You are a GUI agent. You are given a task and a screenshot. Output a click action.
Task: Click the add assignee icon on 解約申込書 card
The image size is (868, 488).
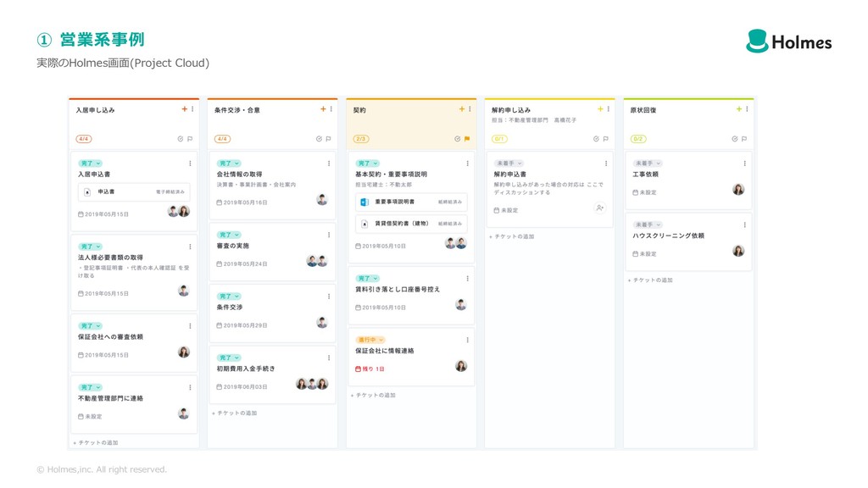pyautogui.click(x=599, y=208)
